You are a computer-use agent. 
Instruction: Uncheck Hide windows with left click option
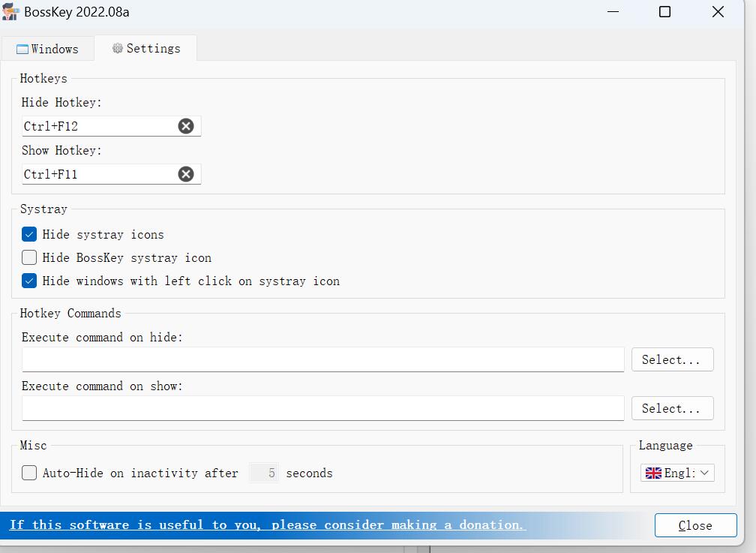[x=29, y=281]
